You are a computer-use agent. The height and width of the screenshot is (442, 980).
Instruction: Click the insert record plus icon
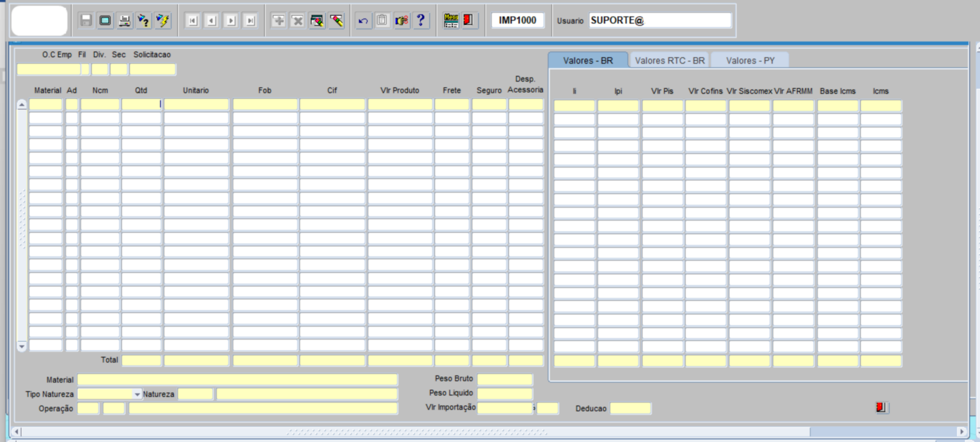coord(278,21)
